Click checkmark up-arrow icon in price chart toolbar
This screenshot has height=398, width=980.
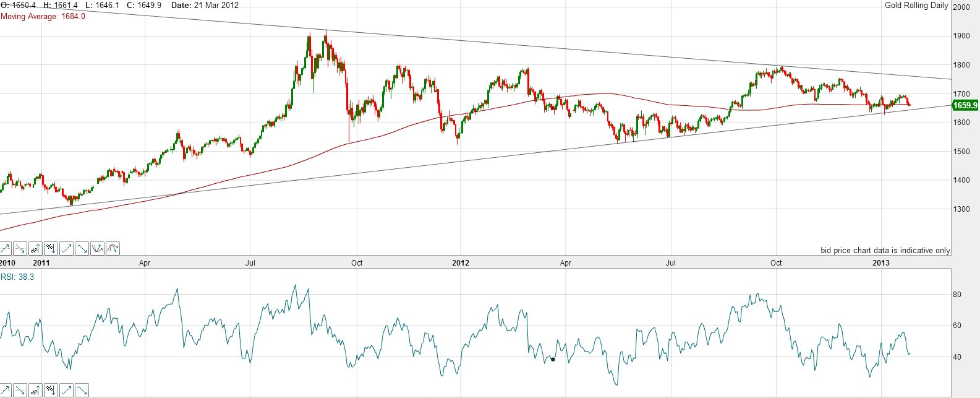pos(66,249)
